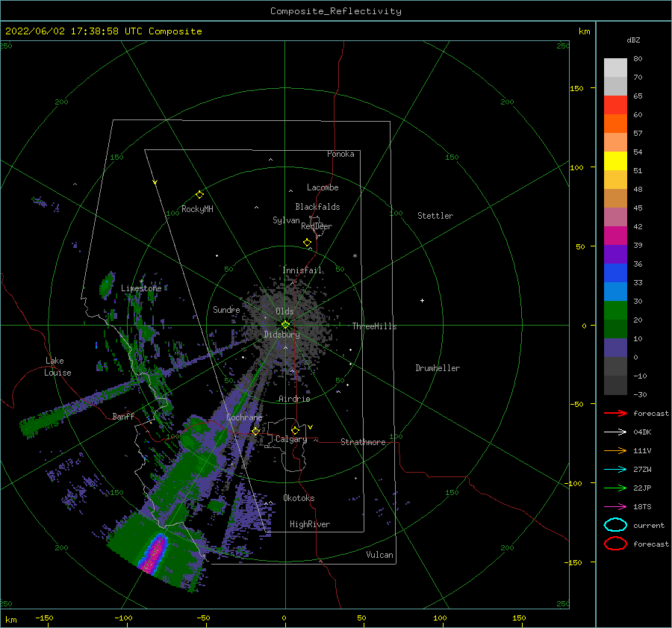Click the radar site diamond marker at Didsbury
This screenshot has height=628, width=672.
pos(285,325)
